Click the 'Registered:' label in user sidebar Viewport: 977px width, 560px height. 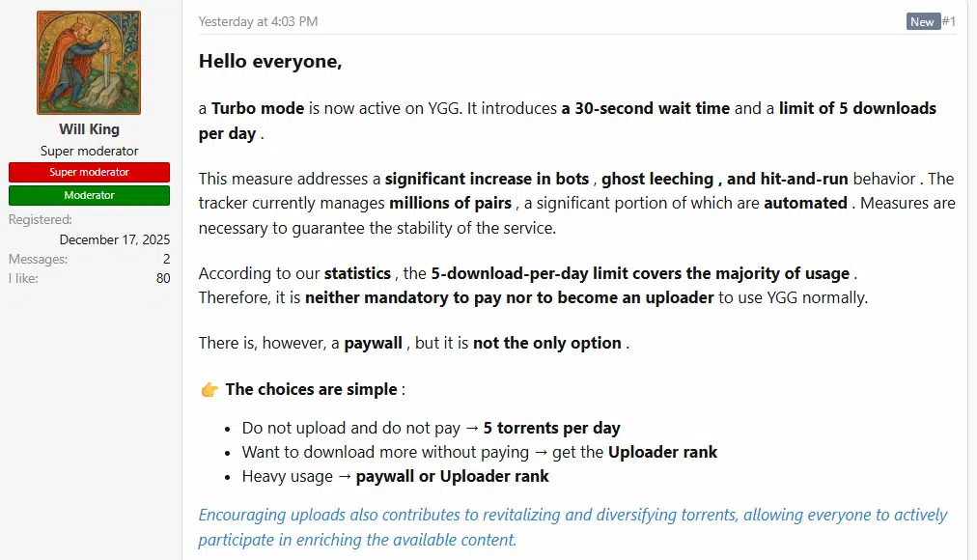[x=41, y=219]
